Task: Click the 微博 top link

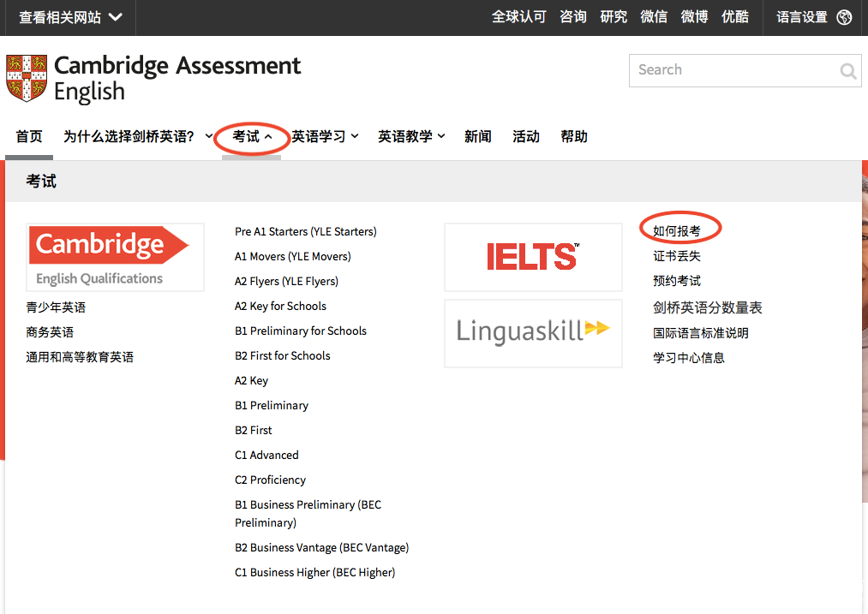Action: (x=694, y=17)
